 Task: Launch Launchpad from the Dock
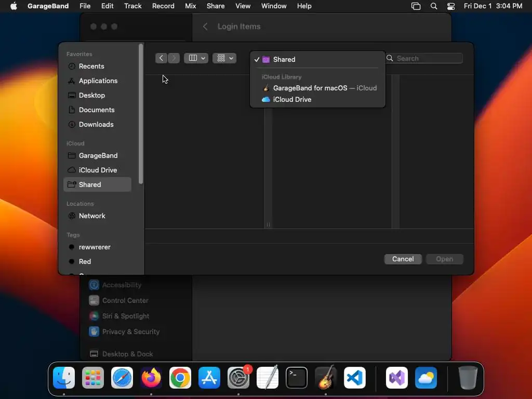point(93,378)
